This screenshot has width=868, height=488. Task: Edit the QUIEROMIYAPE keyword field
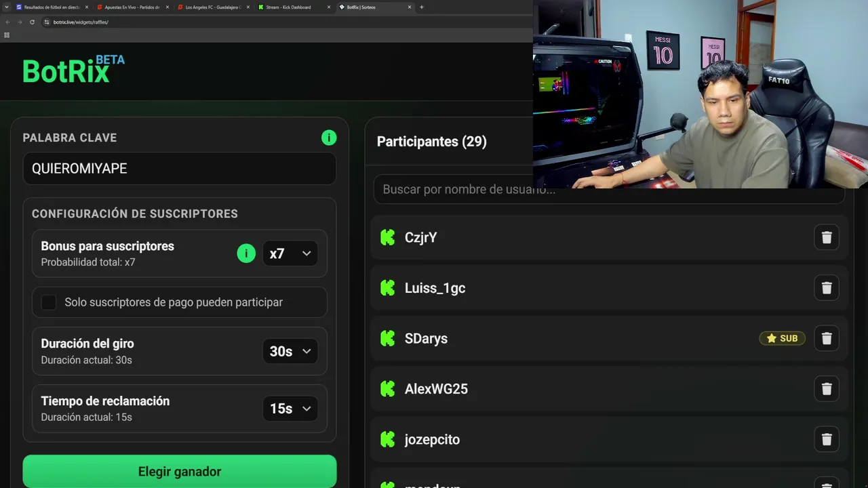coord(180,168)
